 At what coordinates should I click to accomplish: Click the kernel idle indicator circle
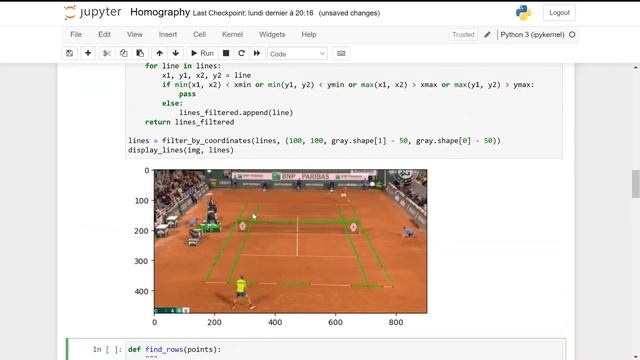point(572,35)
